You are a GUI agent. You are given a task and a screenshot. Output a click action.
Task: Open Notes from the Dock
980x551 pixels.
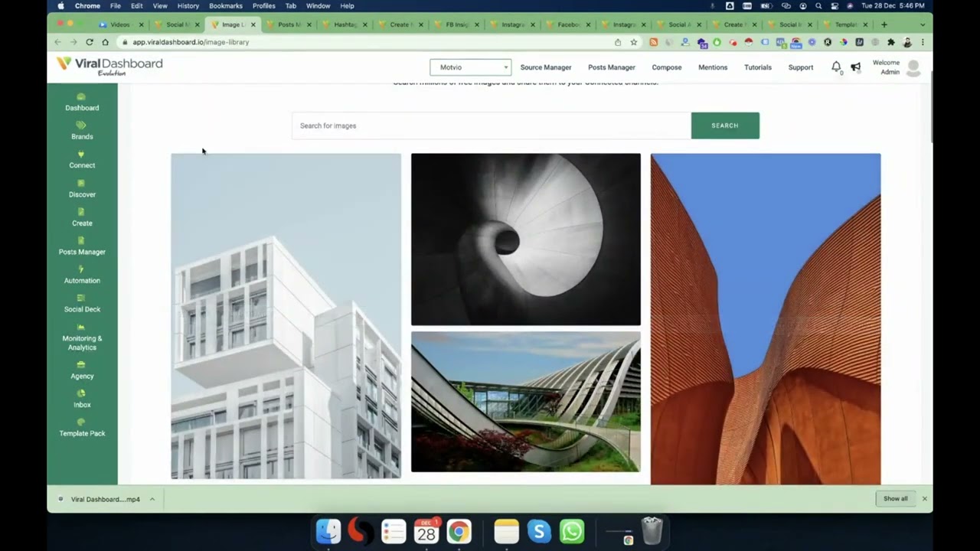(x=507, y=531)
